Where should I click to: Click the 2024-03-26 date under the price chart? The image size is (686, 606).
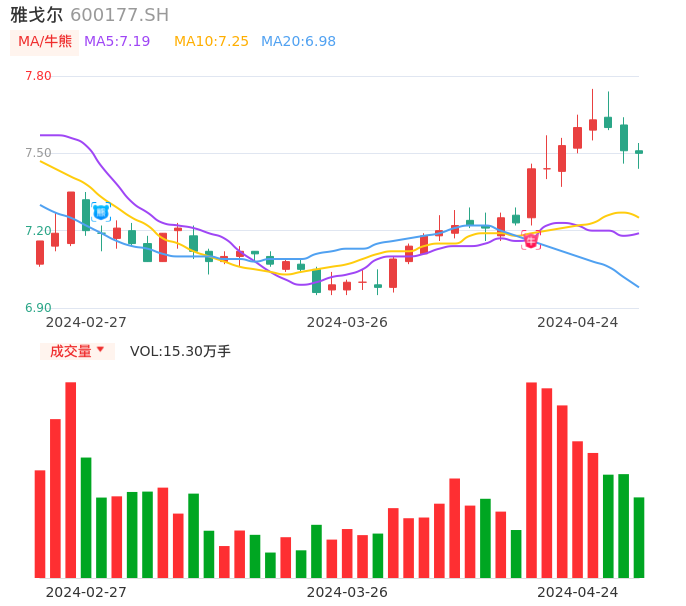[x=347, y=322]
